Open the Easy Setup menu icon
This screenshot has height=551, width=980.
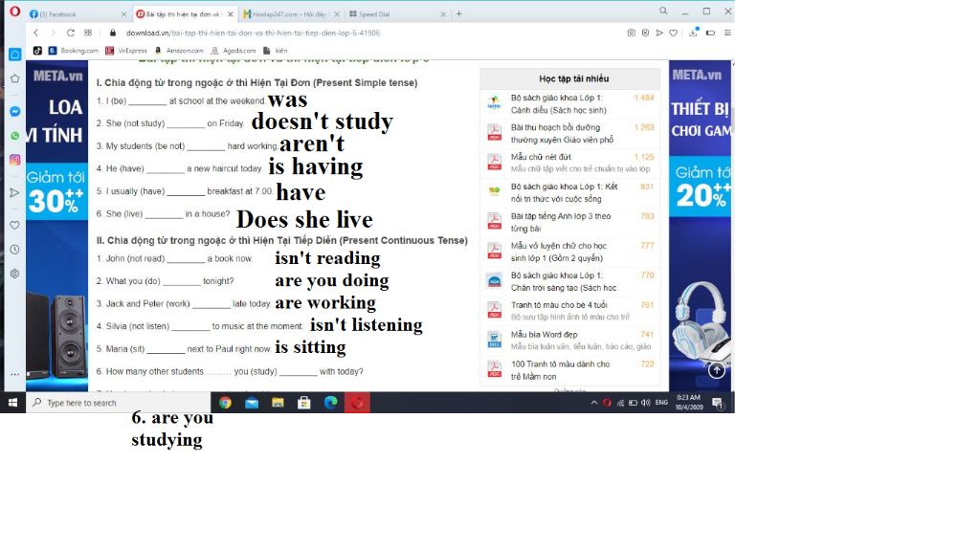pos(727,33)
